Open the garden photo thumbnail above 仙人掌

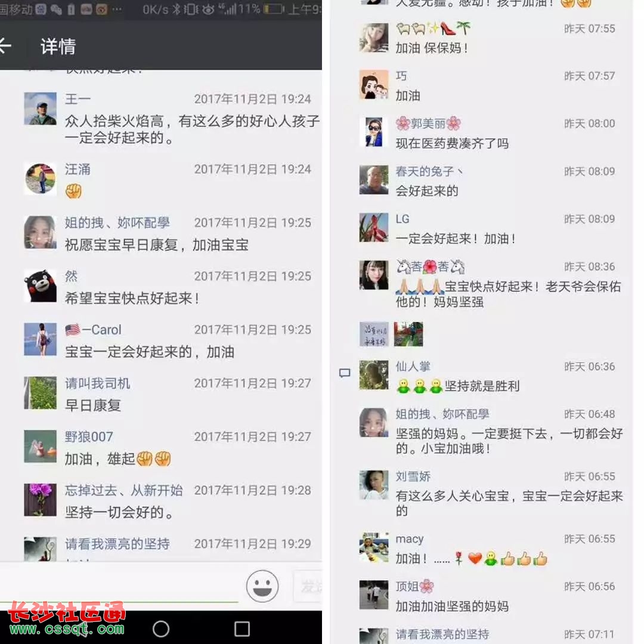pos(408,334)
